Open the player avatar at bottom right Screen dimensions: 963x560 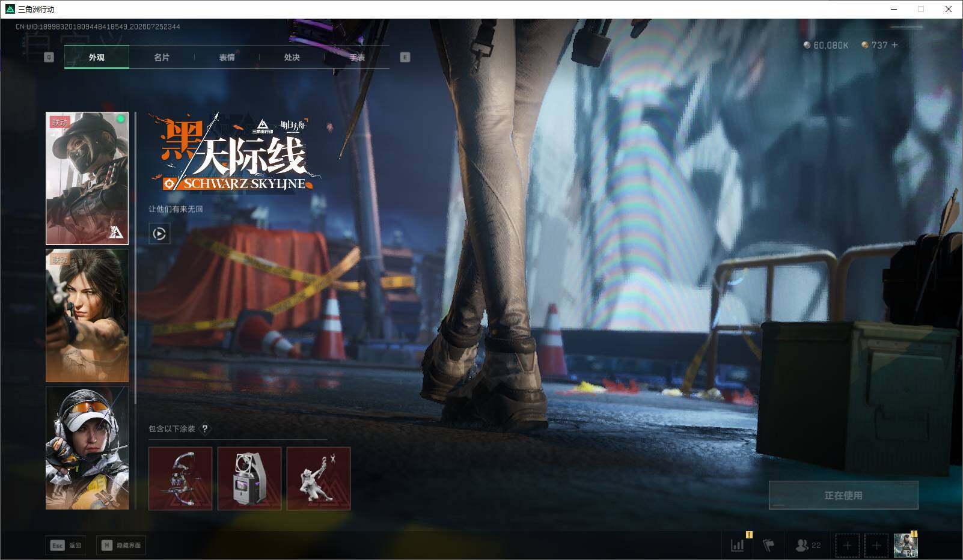pos(906,546)
